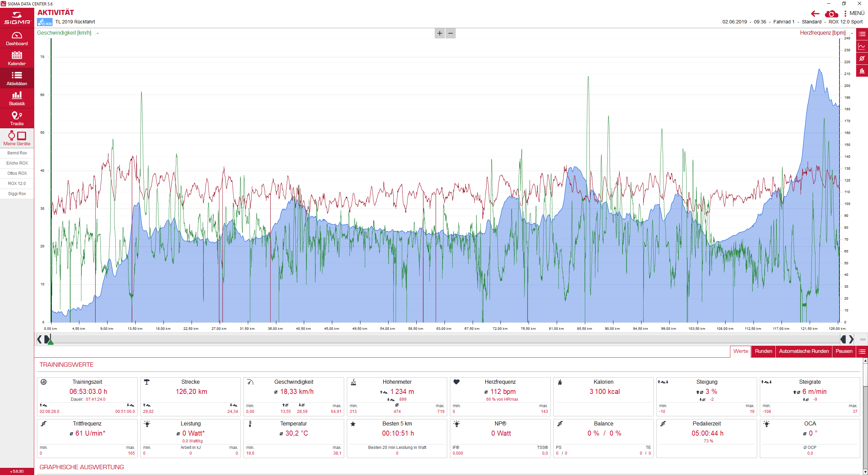
Task: Open the Geschwindigkeit [km/h] axis dropdown
Action: (98, 33)
